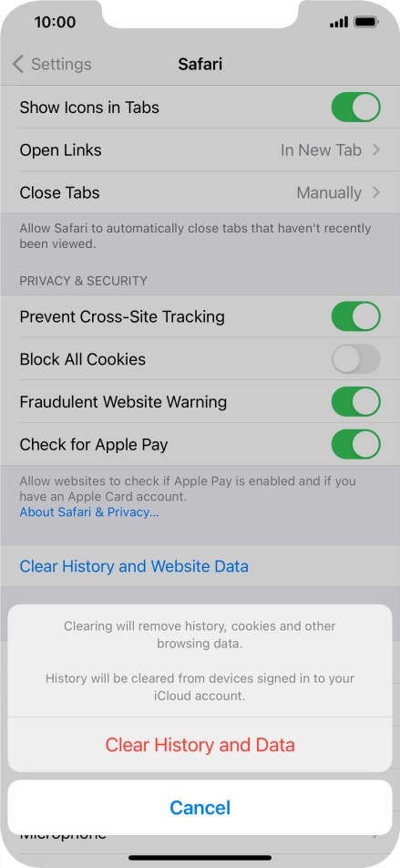
Task: Tap the battery icon in status bar
Action: (x=365, y=22)
